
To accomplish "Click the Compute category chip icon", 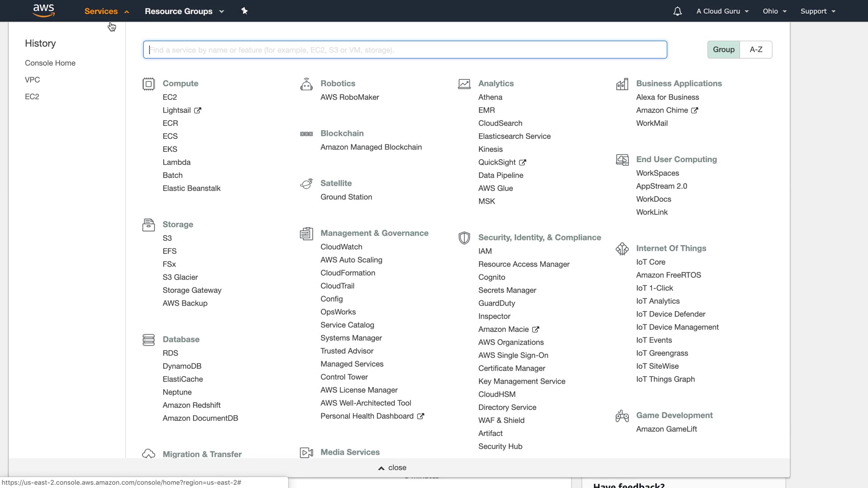I will (x=148, y=84).
